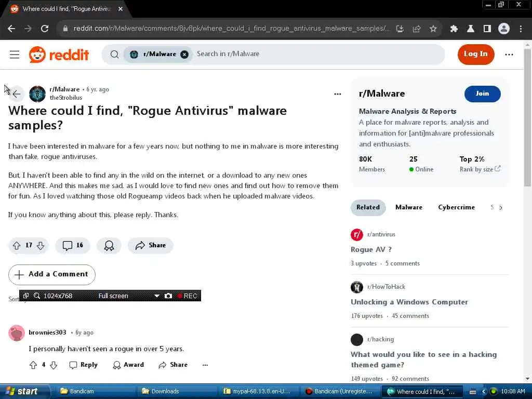Click the post back arrow
The image size is (532, 399).
point(16,94)
